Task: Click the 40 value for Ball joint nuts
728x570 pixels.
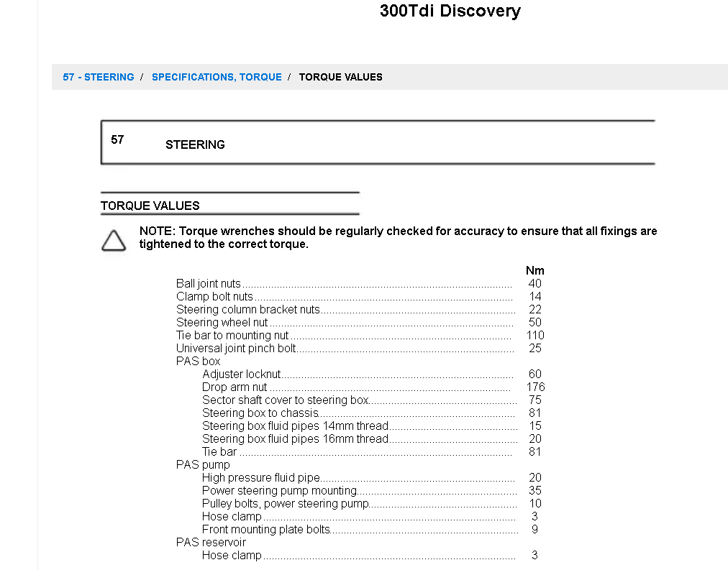Action: (x=535, y=283)
